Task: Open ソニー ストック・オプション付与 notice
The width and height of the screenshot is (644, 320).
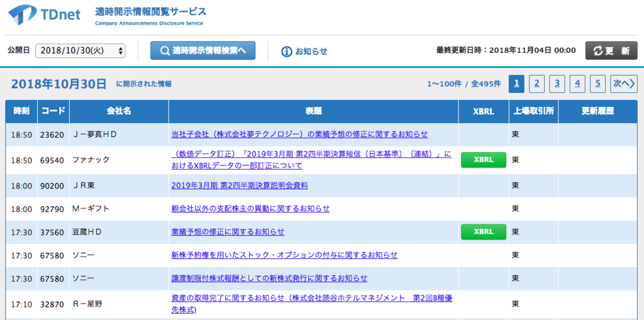Action: [x=284, y=255]
